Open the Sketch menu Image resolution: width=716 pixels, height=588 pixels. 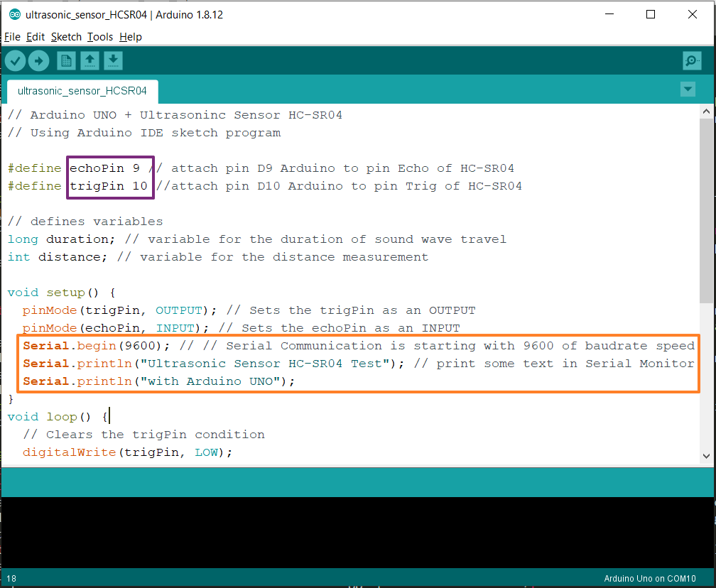(x=66, y=37)
